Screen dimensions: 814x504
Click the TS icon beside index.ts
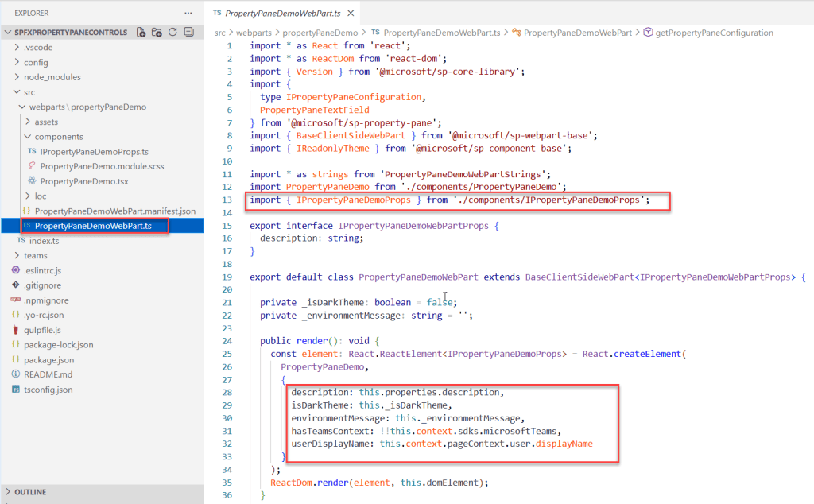(x=21, y=240)
